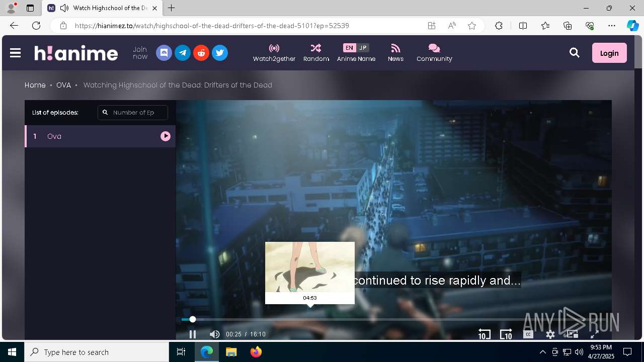Image resolution: width=644 pixels, height=362 pixels.
Task: Open File Explorer from taskbar
Action: (x=231, y=352)
